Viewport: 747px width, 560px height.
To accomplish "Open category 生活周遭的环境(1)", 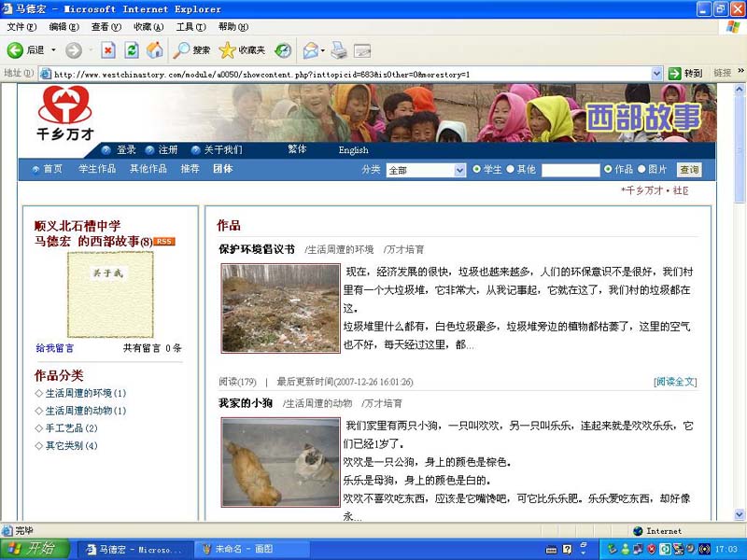I will click(x=85, y=393).
